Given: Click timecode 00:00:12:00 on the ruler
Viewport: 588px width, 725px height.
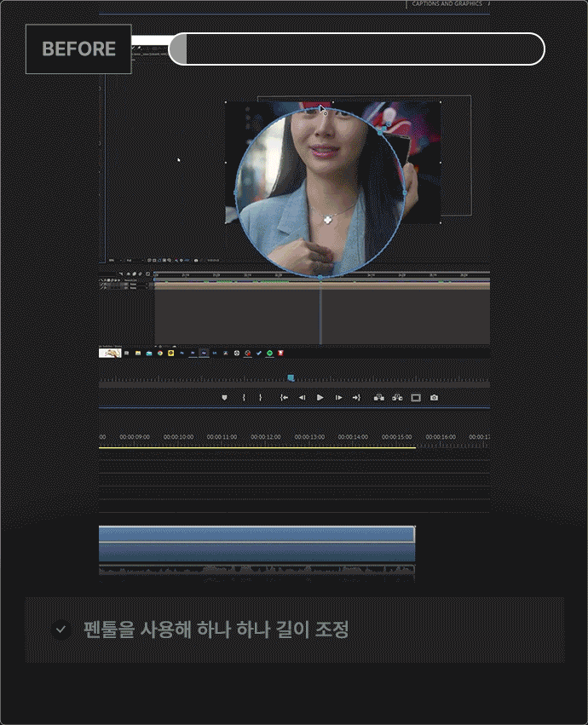Looking at the screenshot, I should point(266,437).
